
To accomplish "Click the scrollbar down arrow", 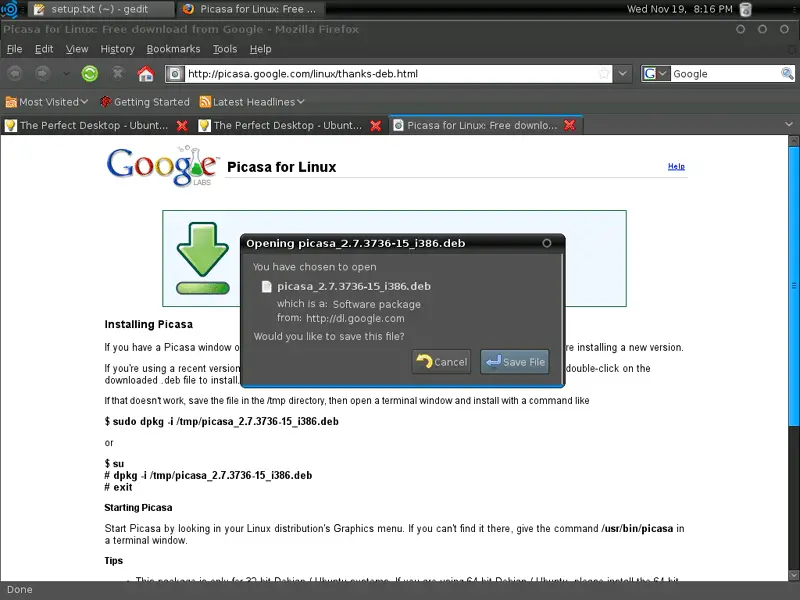I will pyautogui.click(x=794, y=575).
